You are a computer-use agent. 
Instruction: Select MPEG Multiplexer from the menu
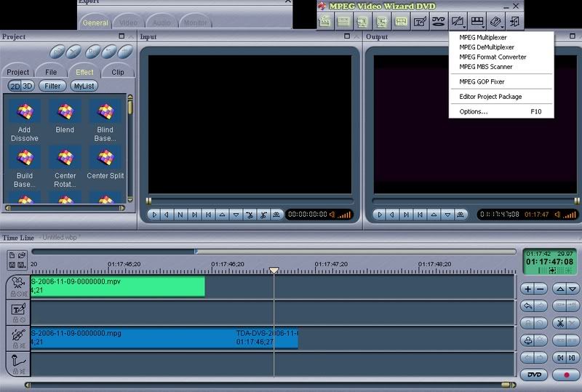(x=483, y=37)
